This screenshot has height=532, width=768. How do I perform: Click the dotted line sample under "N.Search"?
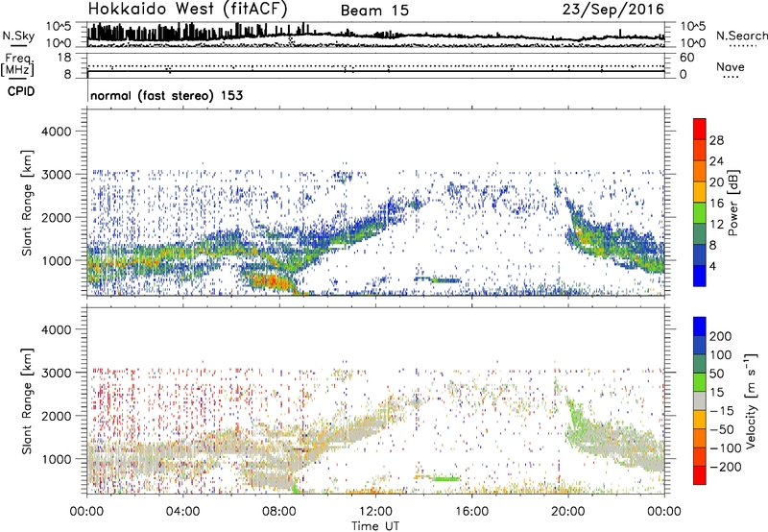[x=743, y=45]
